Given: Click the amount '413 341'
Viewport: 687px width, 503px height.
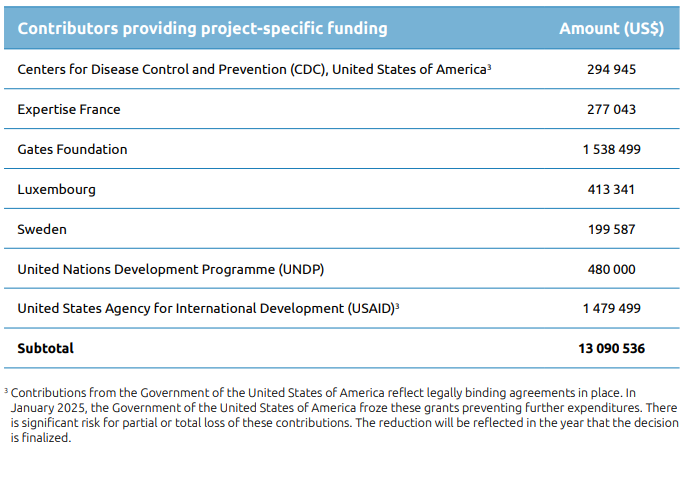Looking at the screenshot, I should (611, 189).
